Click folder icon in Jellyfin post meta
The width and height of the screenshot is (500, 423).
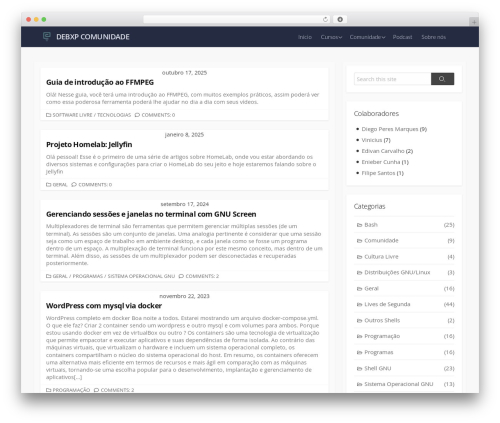coord(48,184)
